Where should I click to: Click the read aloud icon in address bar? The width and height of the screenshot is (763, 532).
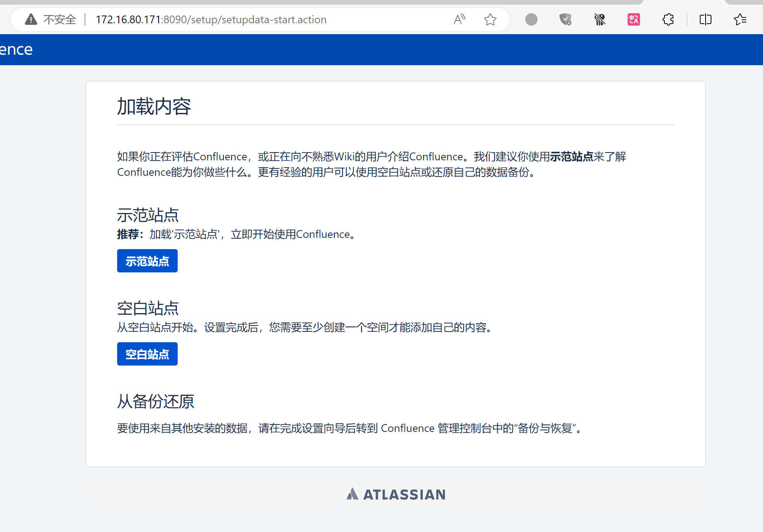(460, 19)
